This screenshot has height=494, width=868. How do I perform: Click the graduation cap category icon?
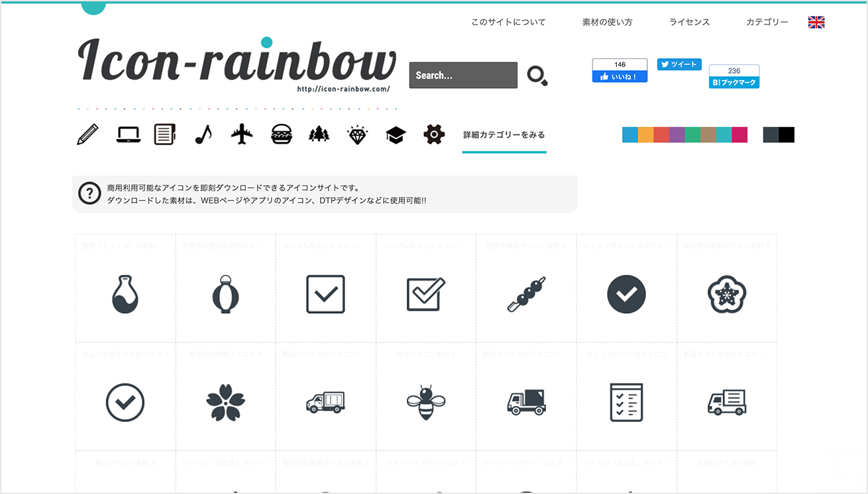(x=395, y=134)
